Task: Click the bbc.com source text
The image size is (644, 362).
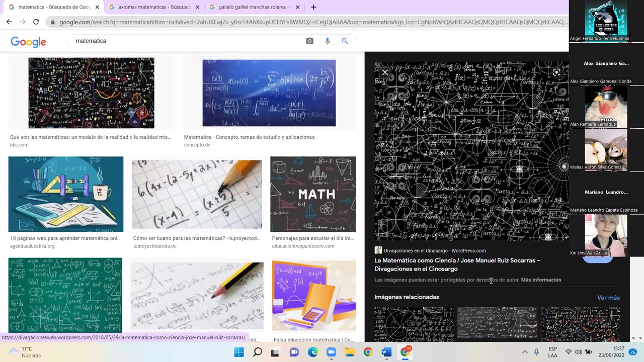Action: tap(19, 145)
